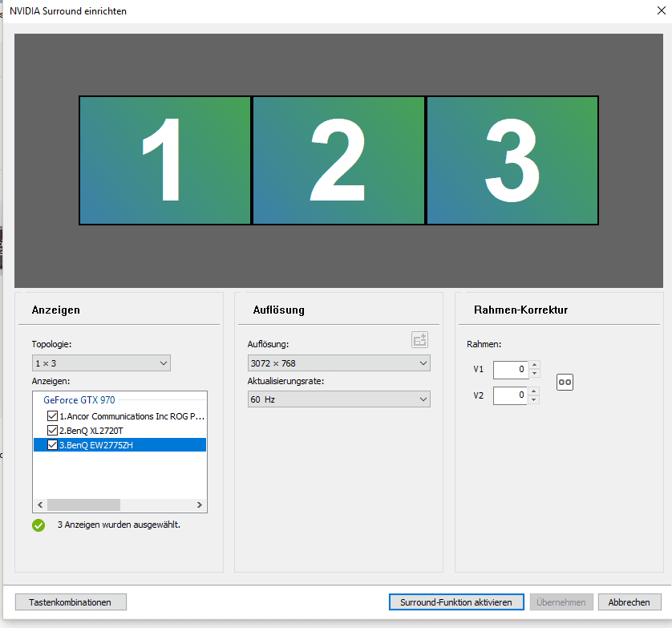
Task: Decrease the V1 bezel value with the down arrow
Action: click(534, 374)
